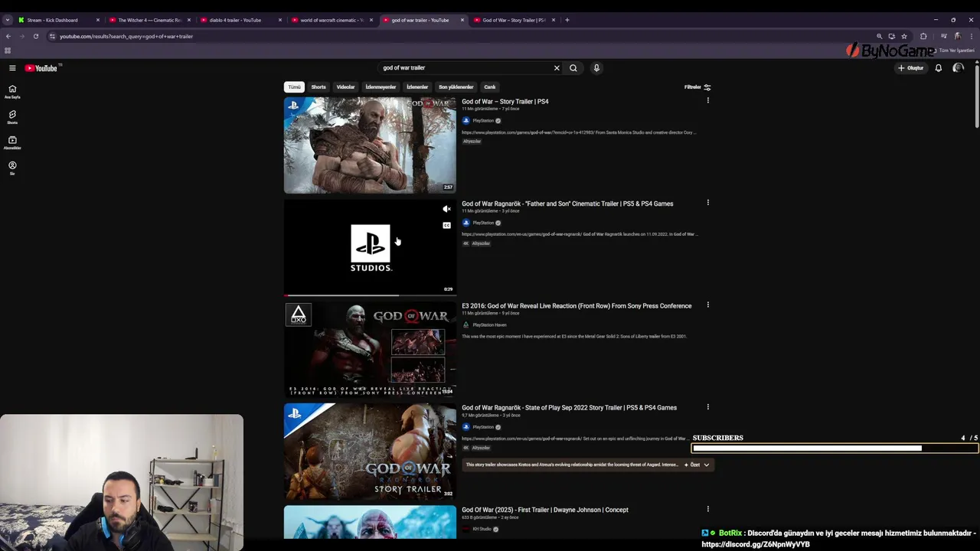Unmute the Father and Son preview video

pos(446,209)
